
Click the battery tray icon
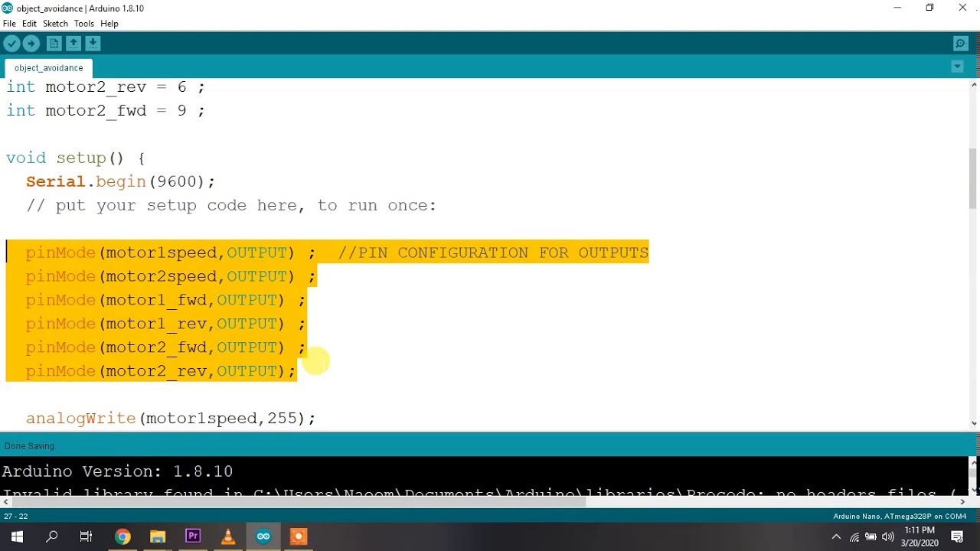coord(871,537)
